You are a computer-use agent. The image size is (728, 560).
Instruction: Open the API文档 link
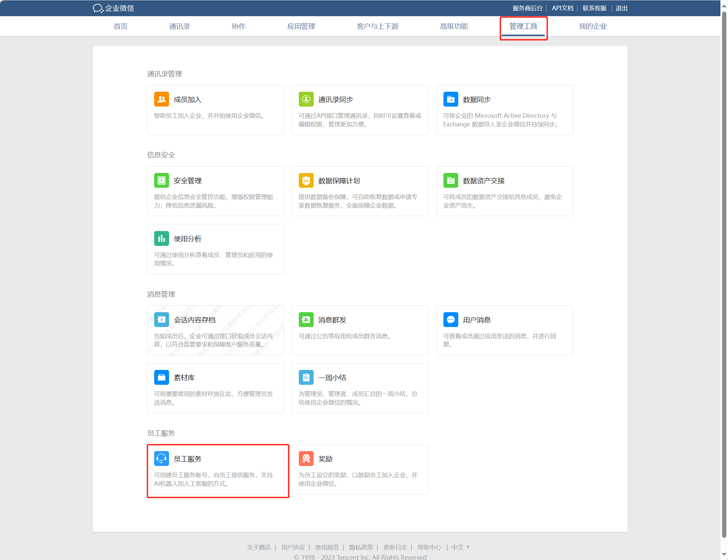(x=562, y=8)
